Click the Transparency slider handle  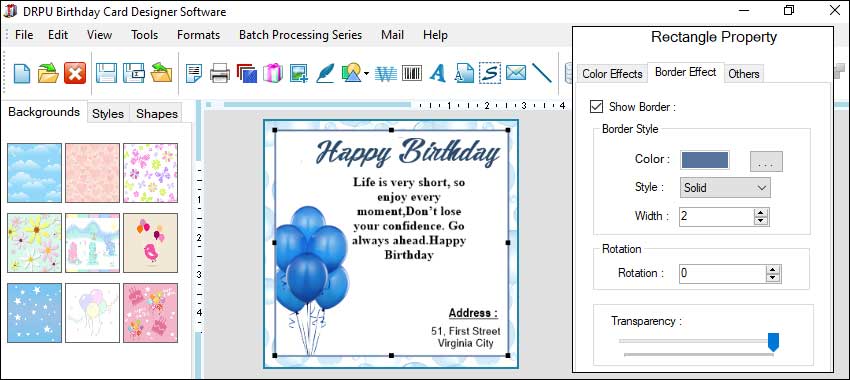(774, 342)
